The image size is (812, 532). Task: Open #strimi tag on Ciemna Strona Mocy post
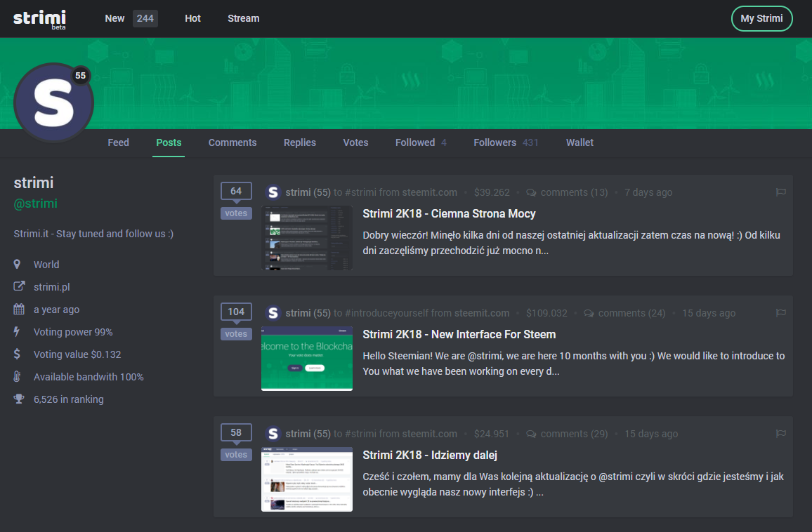point(360,192)
